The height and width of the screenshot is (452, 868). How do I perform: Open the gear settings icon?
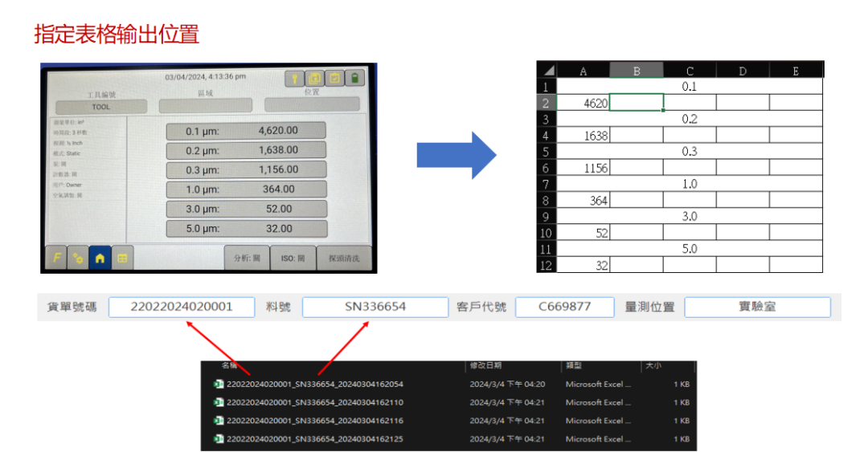pyautogui.click(x=78, y=258)
